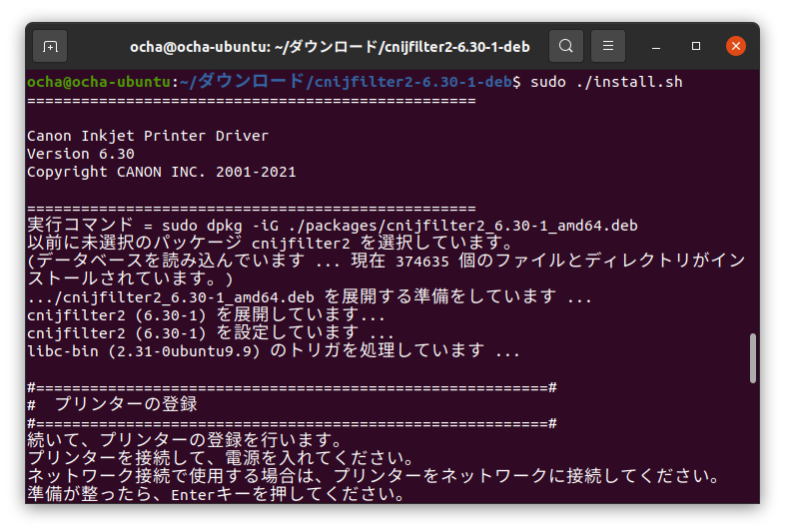Open a new terminal tab
Image resolution: width=785 pixels, height=532 pixels.
(x=50, y=47)
